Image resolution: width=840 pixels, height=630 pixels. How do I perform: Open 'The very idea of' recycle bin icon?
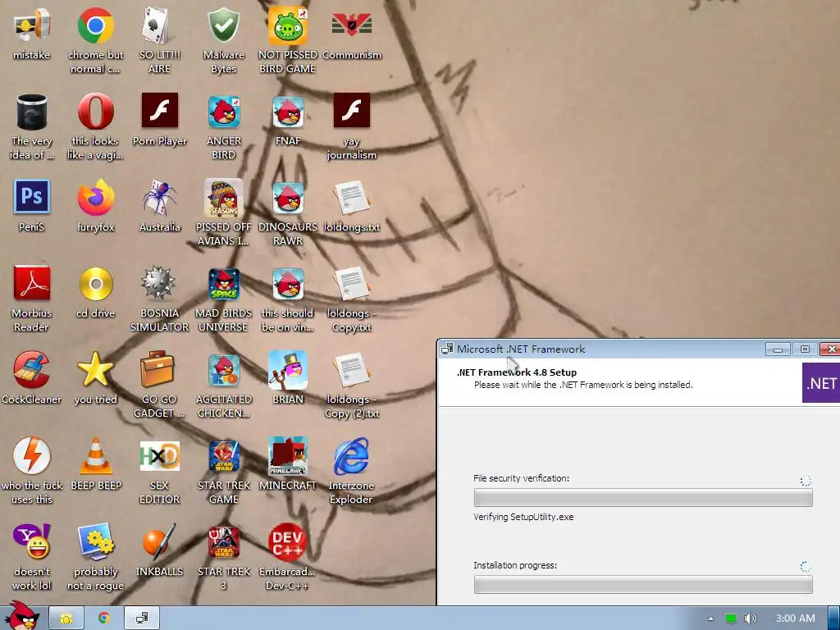[x=32, y=112]
